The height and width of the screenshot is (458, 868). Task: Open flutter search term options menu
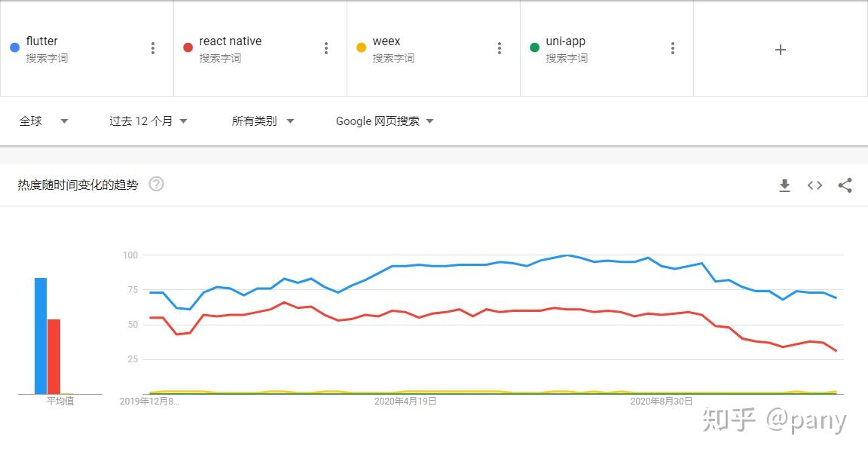coord(153,47)
